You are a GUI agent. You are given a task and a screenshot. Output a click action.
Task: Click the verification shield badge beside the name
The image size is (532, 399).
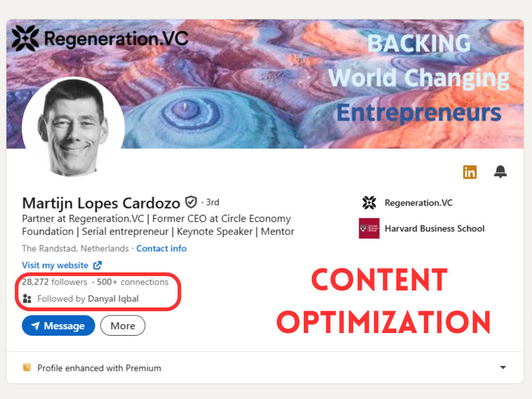pyautogui.click(x=191, y=202)
